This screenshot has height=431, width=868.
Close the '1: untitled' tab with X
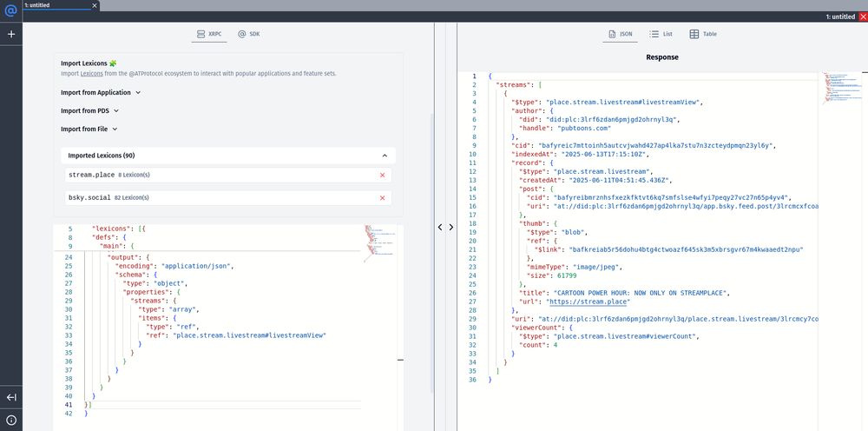95,5
